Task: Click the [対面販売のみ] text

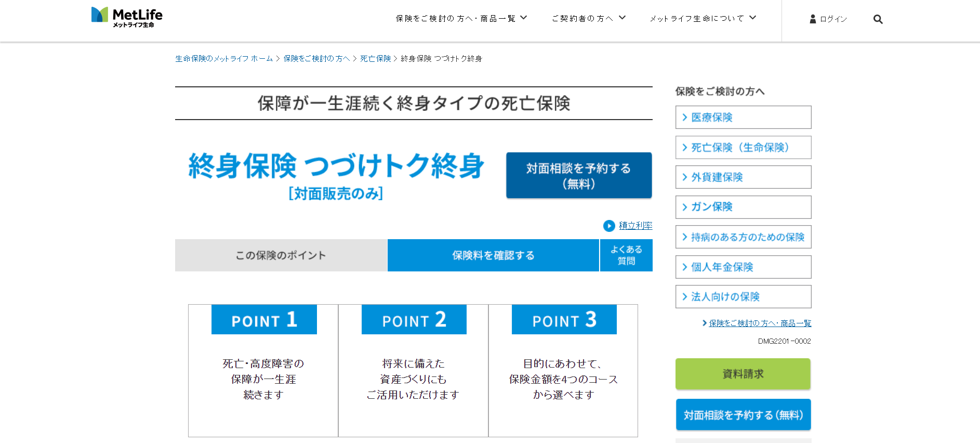Action: pyautogui.click(x=336, y=194)
